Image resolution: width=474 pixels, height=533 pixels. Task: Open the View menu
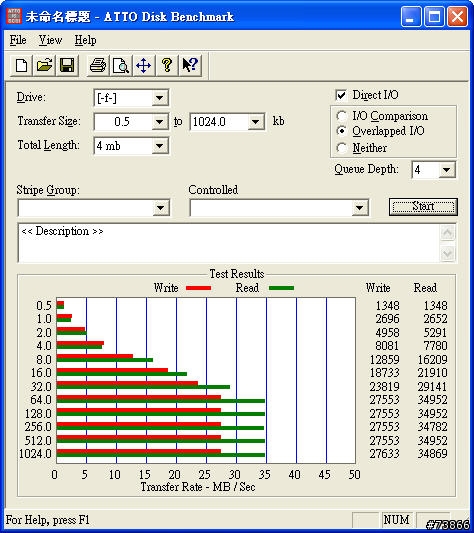(x=50, y=40)
